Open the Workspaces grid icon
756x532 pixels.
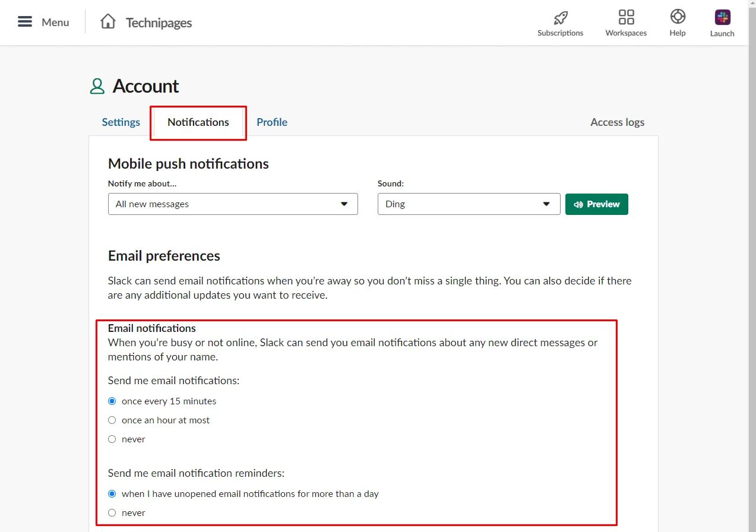626,17
